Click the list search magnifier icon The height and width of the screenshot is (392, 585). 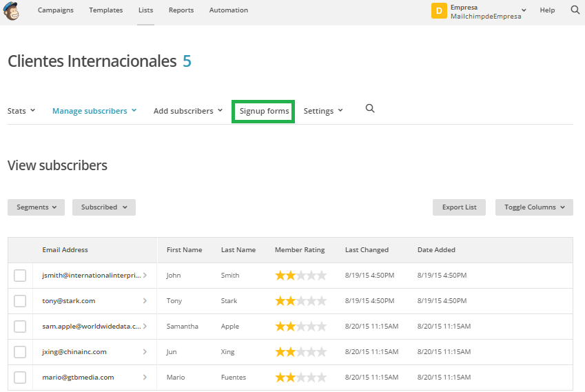click(x=370, y=109)
